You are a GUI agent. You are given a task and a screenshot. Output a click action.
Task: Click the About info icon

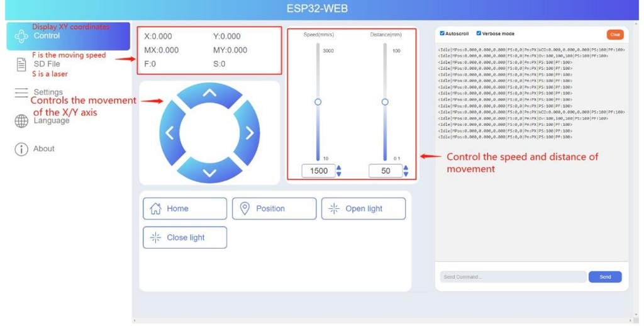tap(21, 149)
